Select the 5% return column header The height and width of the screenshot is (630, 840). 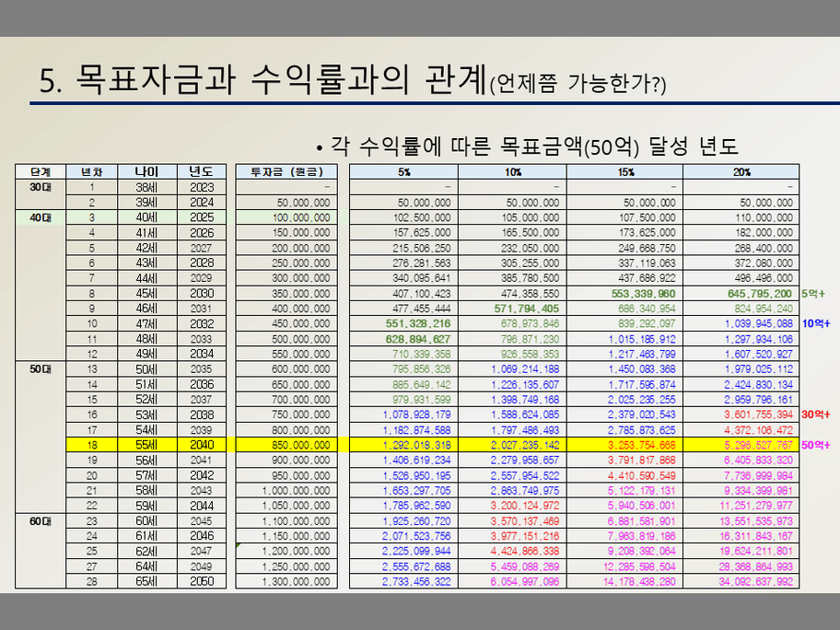(x=402, y=172)
